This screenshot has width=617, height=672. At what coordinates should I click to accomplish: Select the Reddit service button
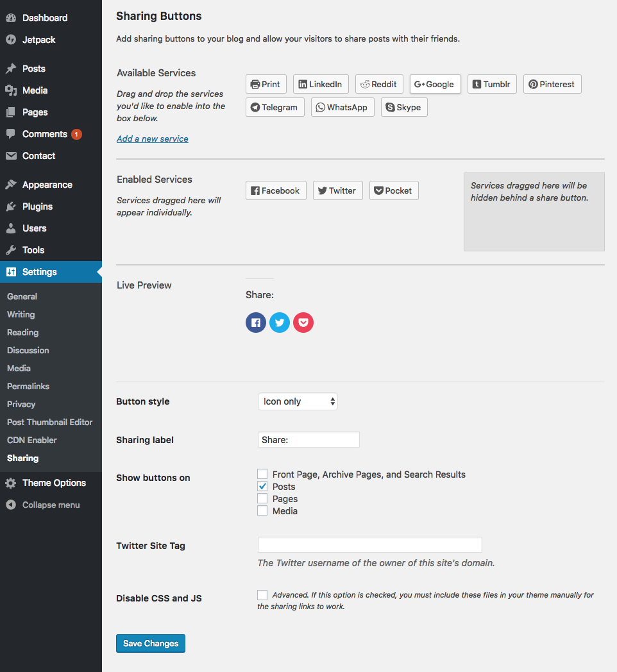379,84
